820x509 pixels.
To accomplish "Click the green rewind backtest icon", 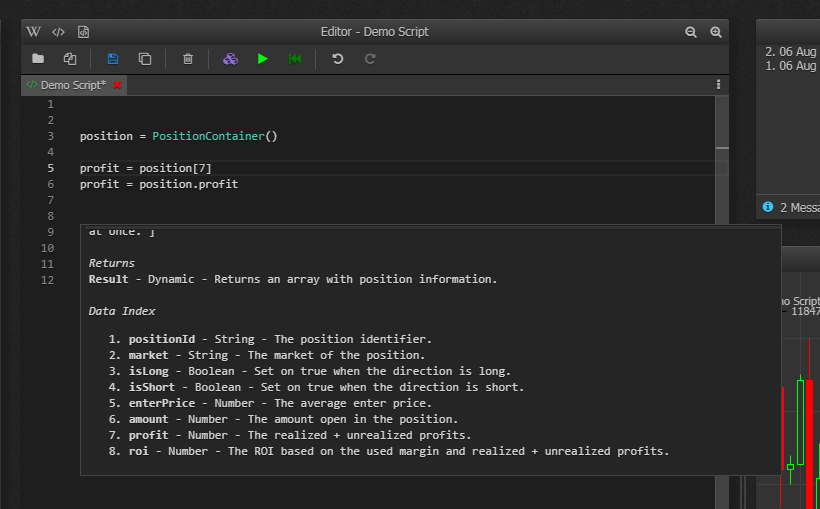I will (x=295, y=59).
